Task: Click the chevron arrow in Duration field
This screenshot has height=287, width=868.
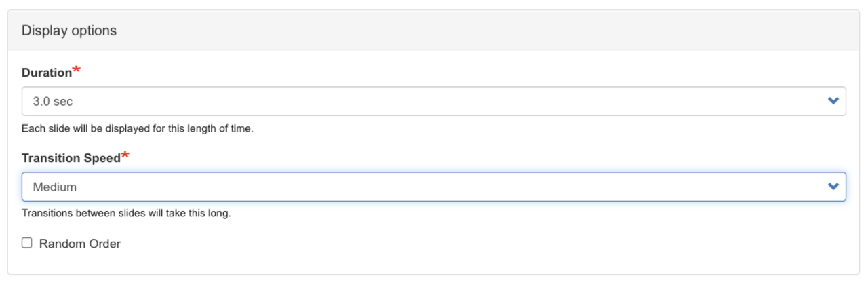Action: coord(833,101)
